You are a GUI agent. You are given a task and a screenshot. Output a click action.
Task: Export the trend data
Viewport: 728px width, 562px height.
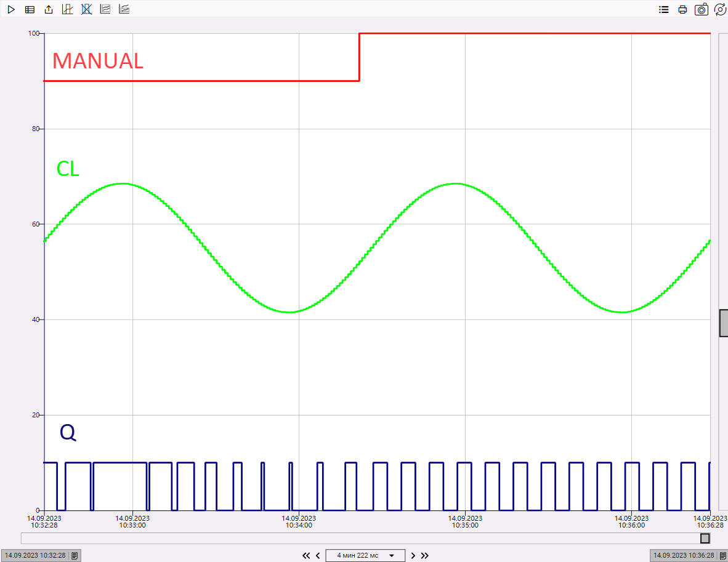49,9
